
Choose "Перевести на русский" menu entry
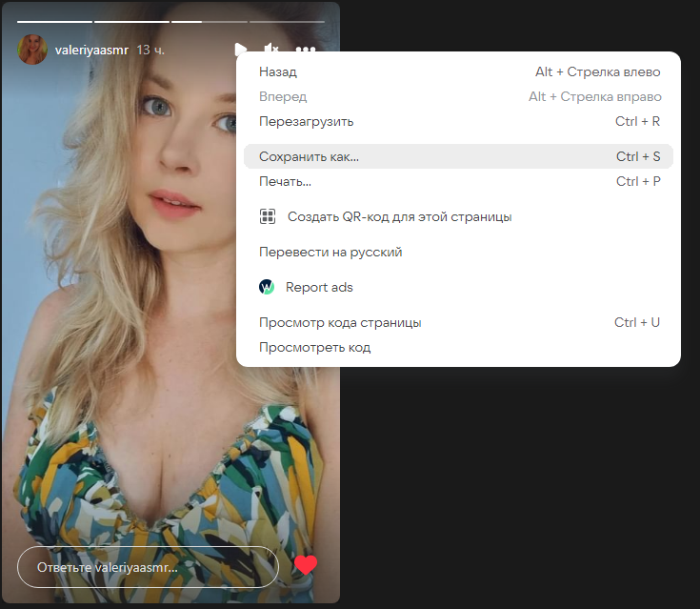coord(458,252)
